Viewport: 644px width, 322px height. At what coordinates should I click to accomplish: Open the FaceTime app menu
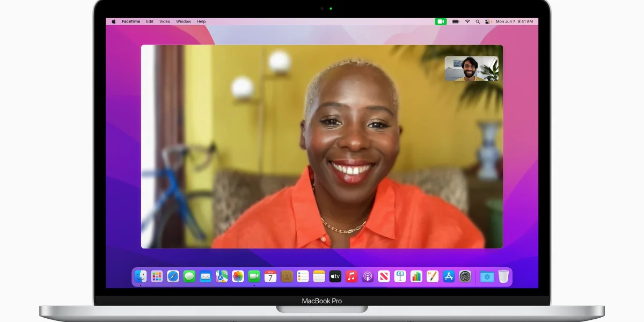pyautogui.click(x=130, y=21)
